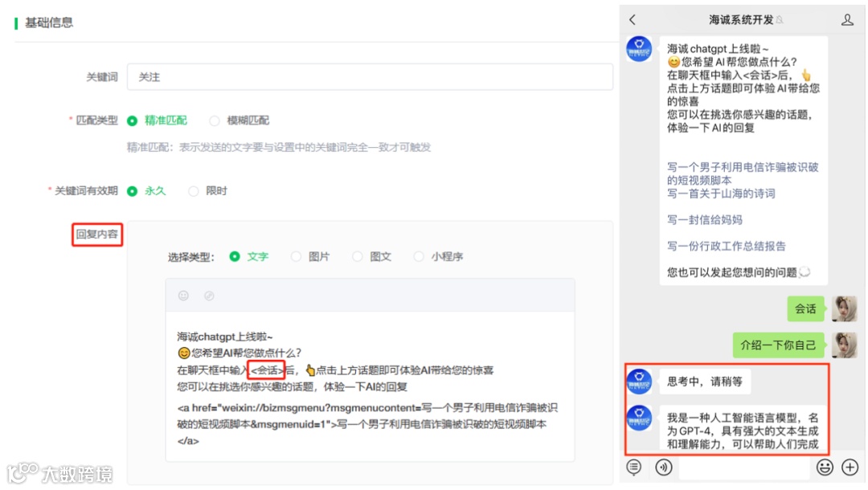The image size is (868, 490).
Task: Open the profile icon in chat header
Action: [847, 20]
